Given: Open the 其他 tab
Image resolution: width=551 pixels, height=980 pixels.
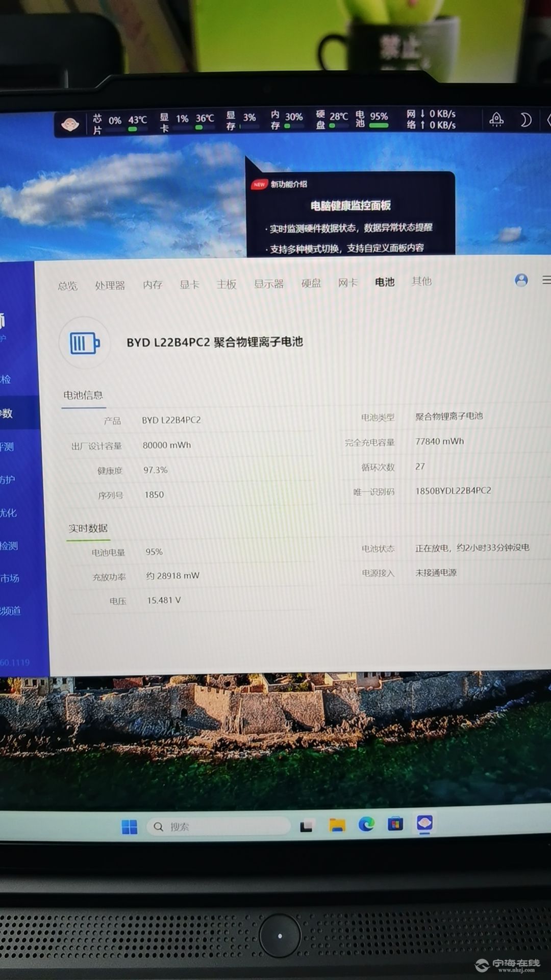Looking at the screenshot, I should [x=421, y=281].
